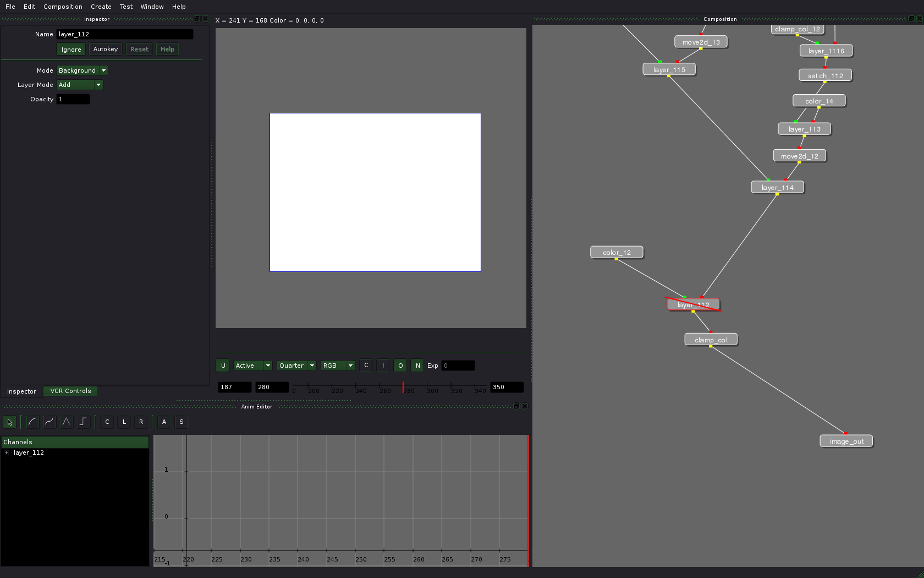Open the Composition menu
924x578 pixels.
[63, 7]
